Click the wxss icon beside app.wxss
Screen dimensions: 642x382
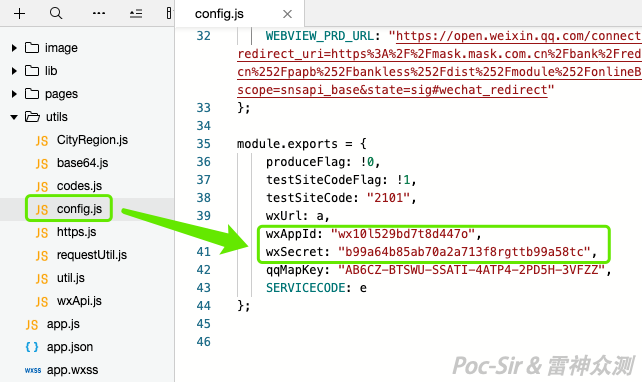[33, 371]
